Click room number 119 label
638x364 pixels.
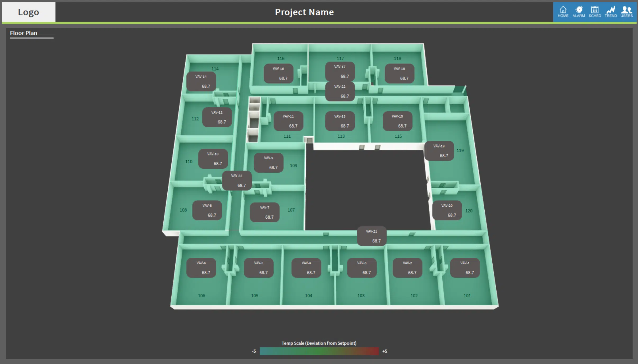(x=460, y=150)
